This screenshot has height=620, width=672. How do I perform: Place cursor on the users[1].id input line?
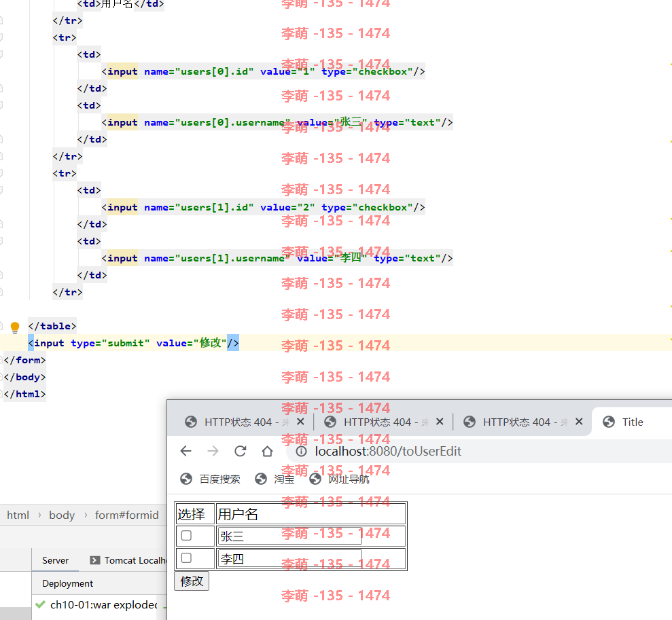pyautogui.click(x=263, y=207)
